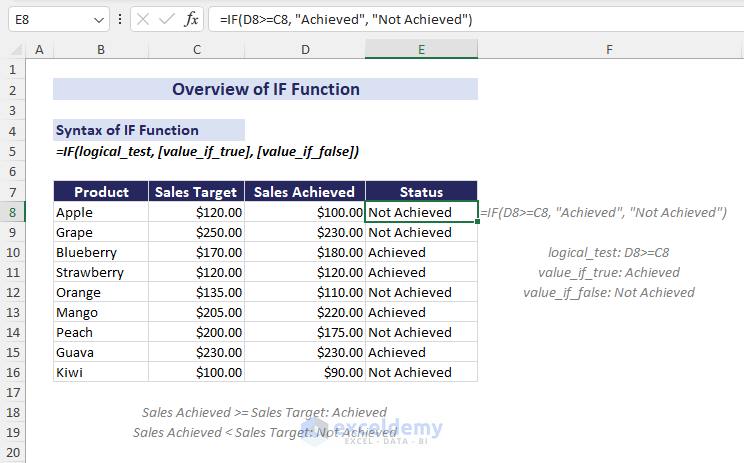Select the Strawberry product cell
The height and width of the screenshot is (463, 744).
(101, 272)
